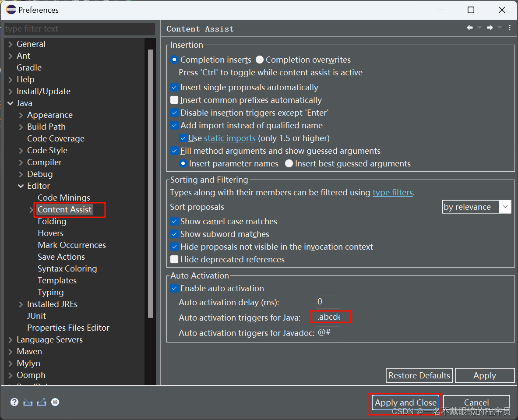Select Completion inserts radio button
The image size is (518, 420).
[174, 60]
